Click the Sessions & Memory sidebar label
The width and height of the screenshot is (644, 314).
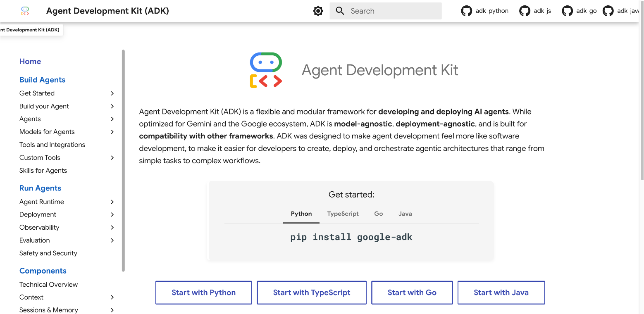point(49,310)
